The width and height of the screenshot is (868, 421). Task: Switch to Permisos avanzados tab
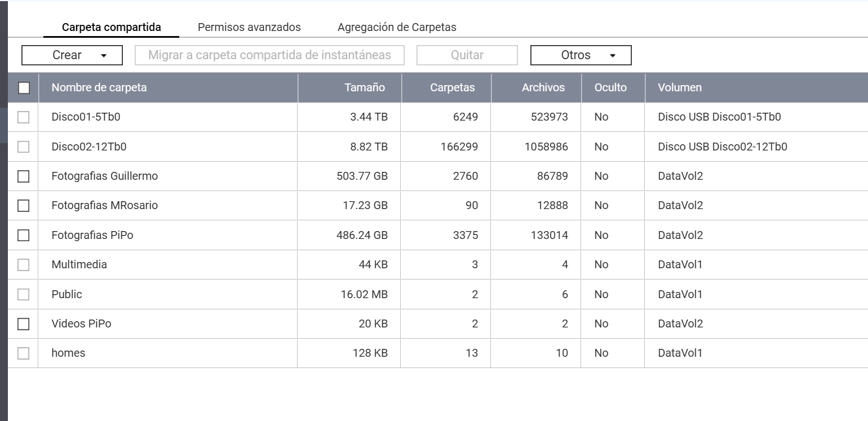(249, 27)
